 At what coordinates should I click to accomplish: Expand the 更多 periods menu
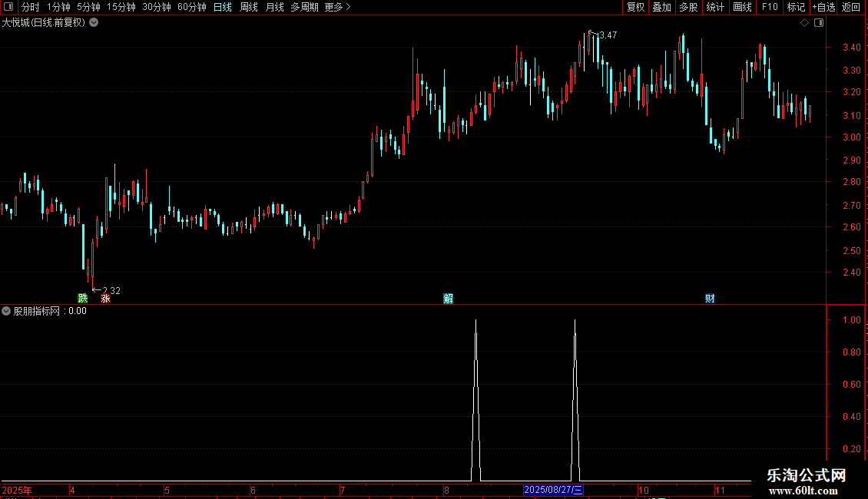(x=337, y=7)
